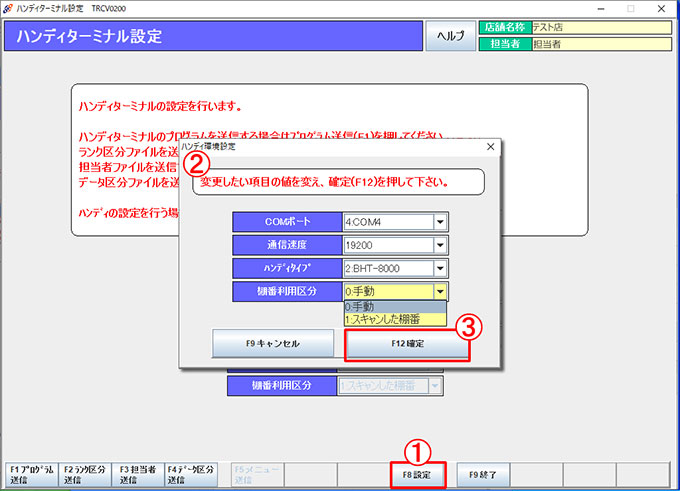The height and width of the screenshot is (491, 680).
Task: Click the ハンディタイプ label
Action: pos(287,268)
